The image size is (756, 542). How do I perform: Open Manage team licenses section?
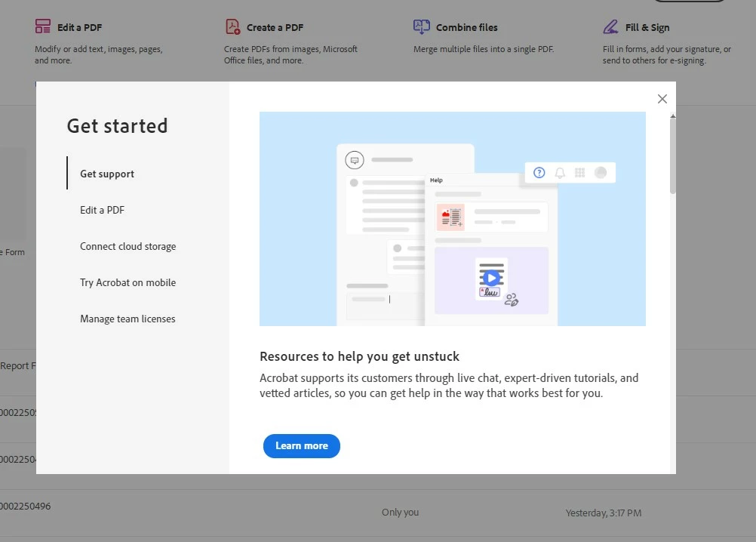128,319
